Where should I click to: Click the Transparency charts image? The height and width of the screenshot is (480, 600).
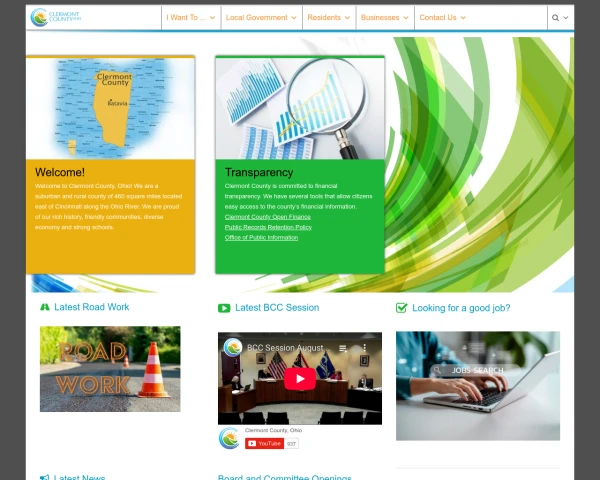300,108
